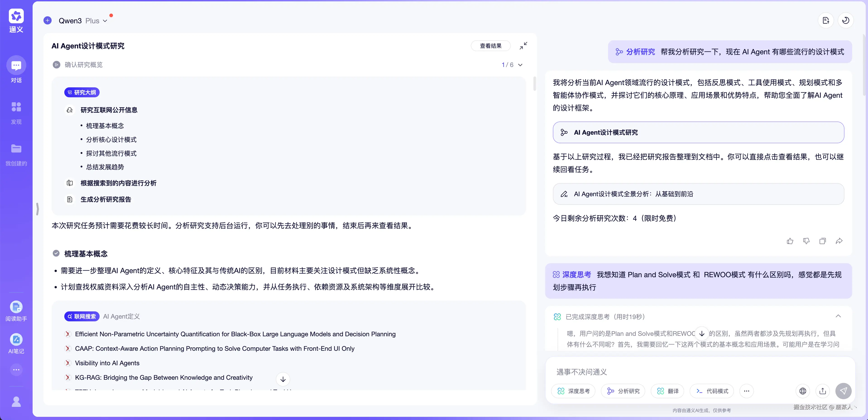868x420 pixels.
Task: Click the new chat plus icon
Action: click(48, 21)
